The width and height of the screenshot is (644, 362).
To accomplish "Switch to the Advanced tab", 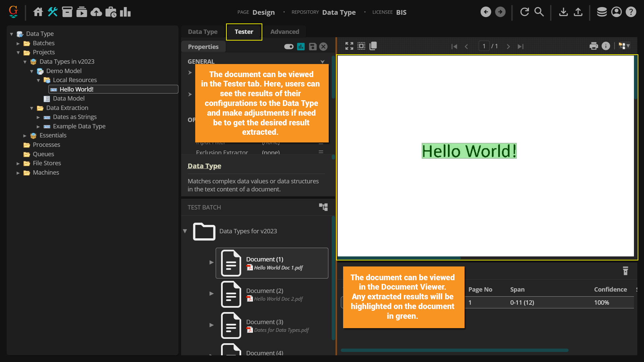I will 284,32.
